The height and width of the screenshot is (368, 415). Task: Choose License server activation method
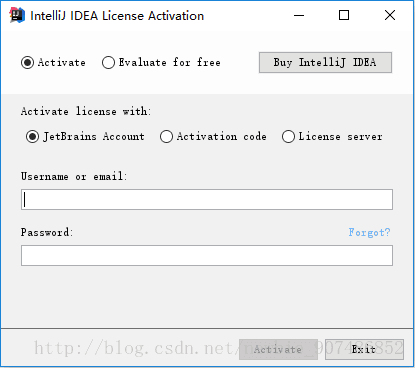pyautogui.click(x=332, y=136)
